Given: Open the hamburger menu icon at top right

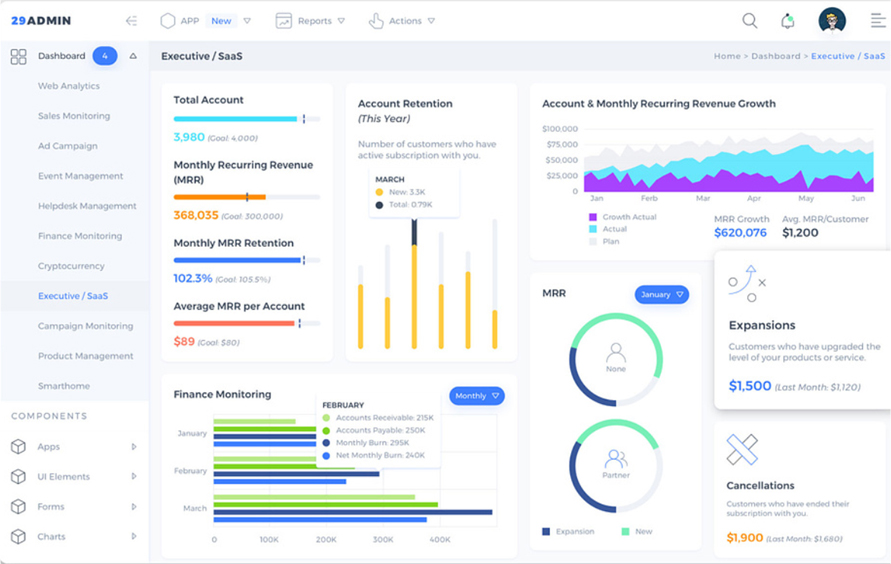Looking at the screenshot, I should [x=877, y=21].
